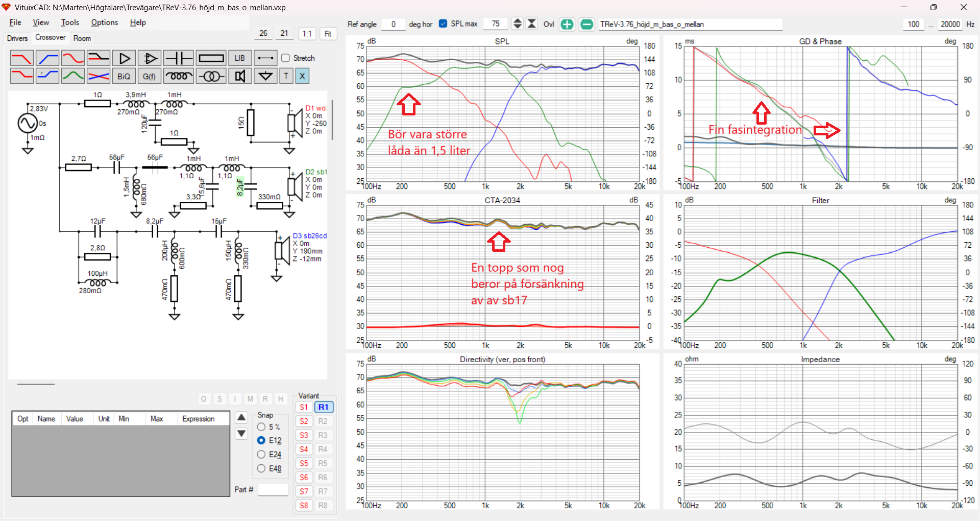Insert a loudspeaker driver component

pos(239,76)
